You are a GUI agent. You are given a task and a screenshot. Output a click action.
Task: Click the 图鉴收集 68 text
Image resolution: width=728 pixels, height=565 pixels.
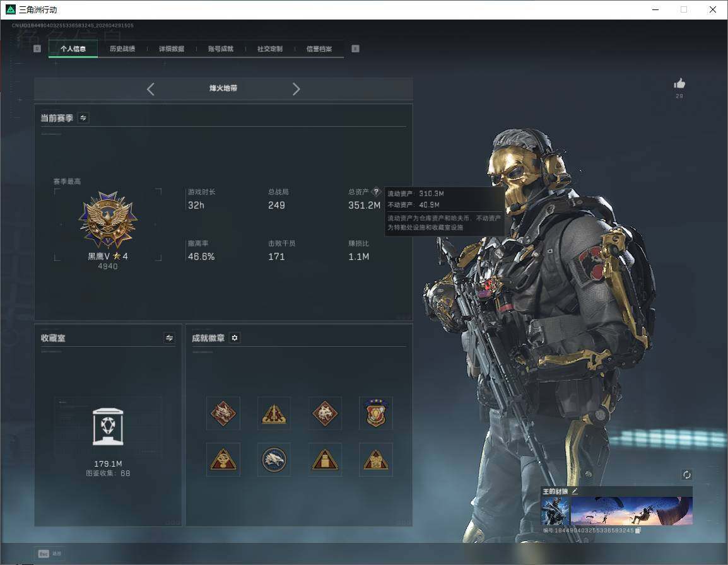pos(108,473)
